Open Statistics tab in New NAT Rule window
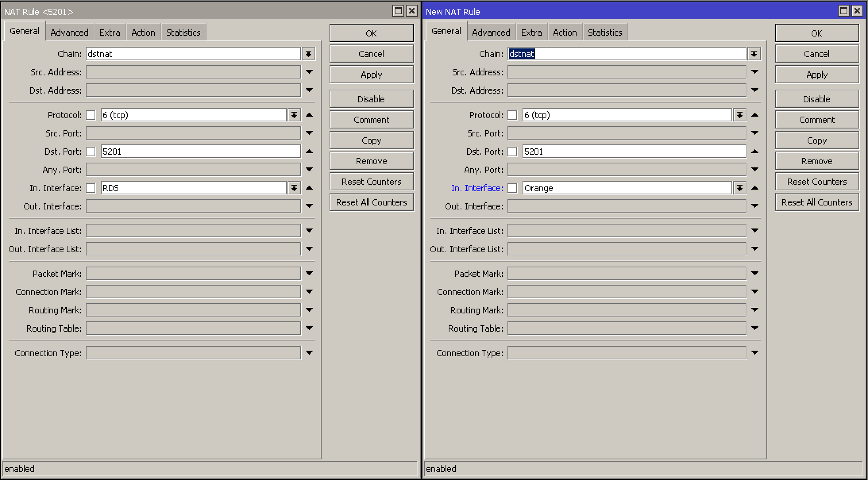The height and width of the screenshot is (480, 868). pyautogui.click(x=605, y=33)
